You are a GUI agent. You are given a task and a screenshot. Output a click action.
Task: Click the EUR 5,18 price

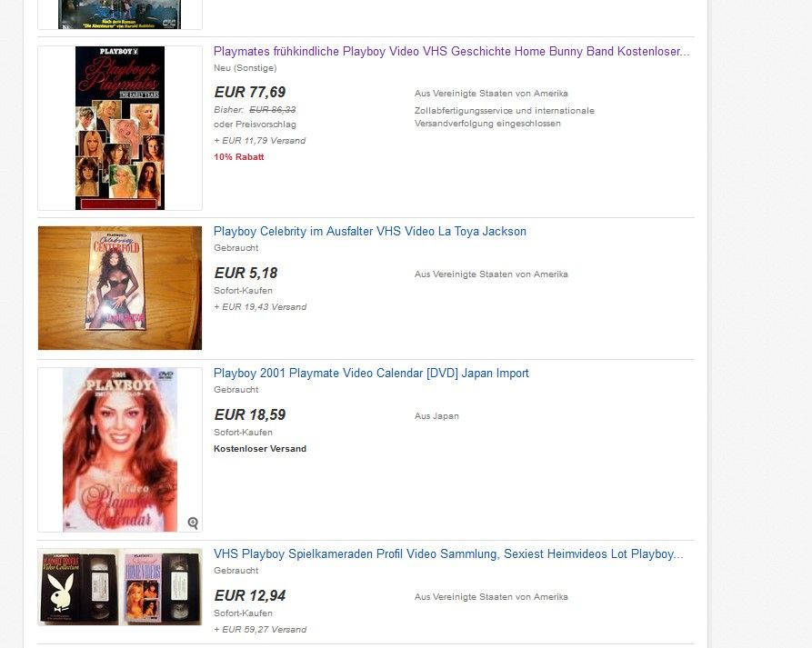246,273
